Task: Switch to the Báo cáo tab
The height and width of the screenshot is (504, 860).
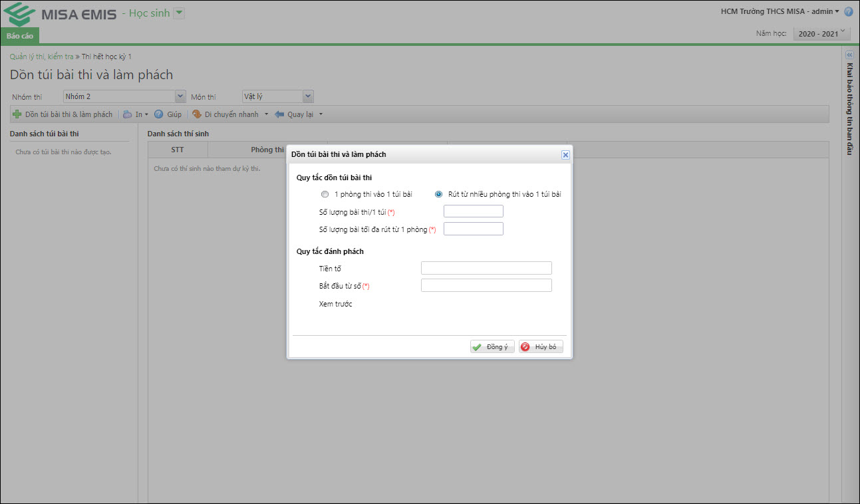Action: (x=20, y=36)
